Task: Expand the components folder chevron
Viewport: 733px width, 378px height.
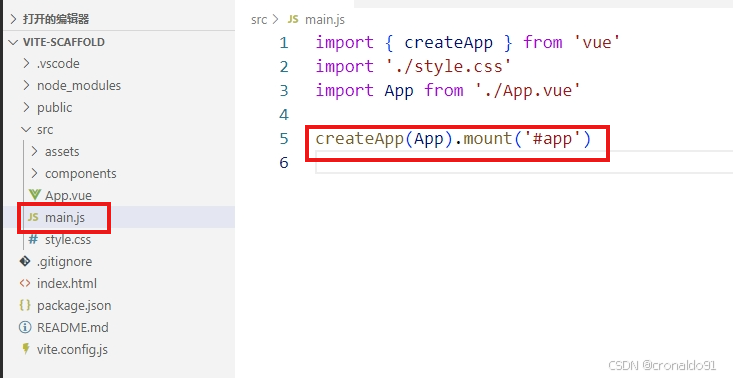Action: pyautogui.click(x=35, y=173)
